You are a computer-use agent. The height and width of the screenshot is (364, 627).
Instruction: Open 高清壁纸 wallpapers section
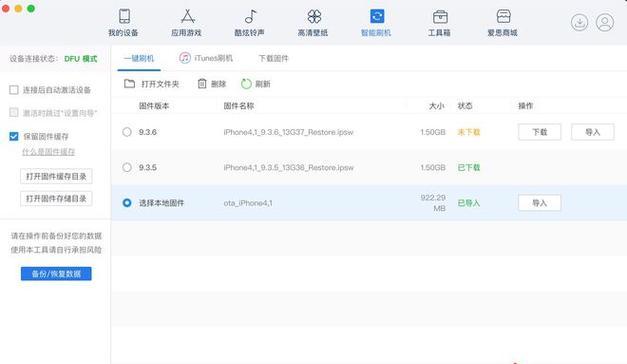tap(313, 23)
